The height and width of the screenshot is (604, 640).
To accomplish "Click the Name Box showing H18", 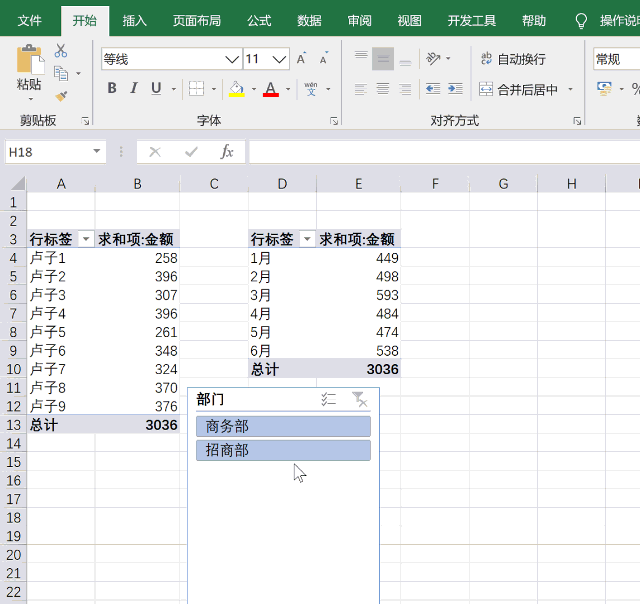I will tap(48, 152).
